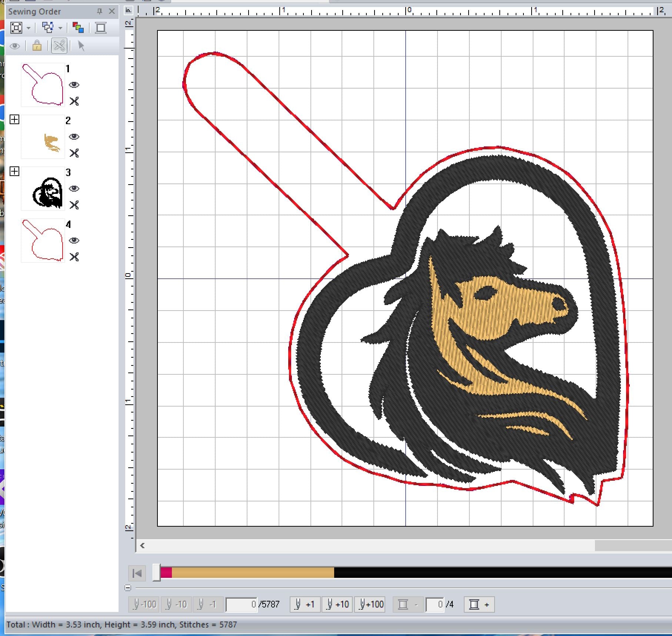
Task: Expand sewing order item 2 tree
Action: pyautogui.click(x=14, y=119)
